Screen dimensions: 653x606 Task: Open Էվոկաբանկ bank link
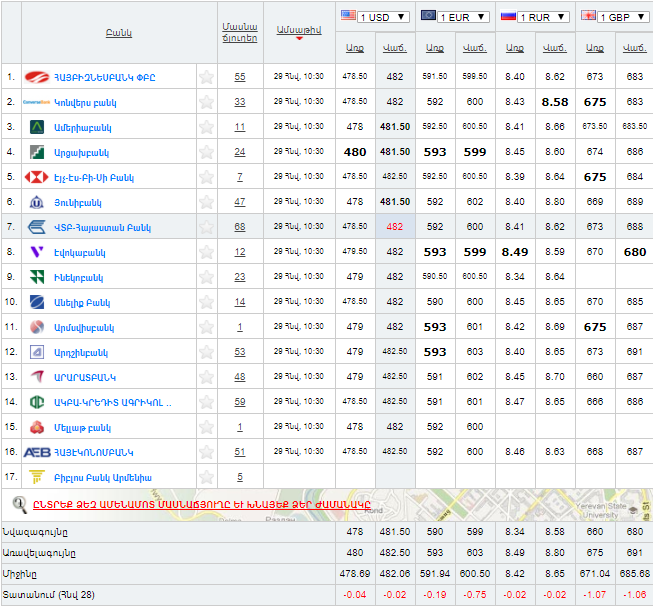(x=80, y=252)
